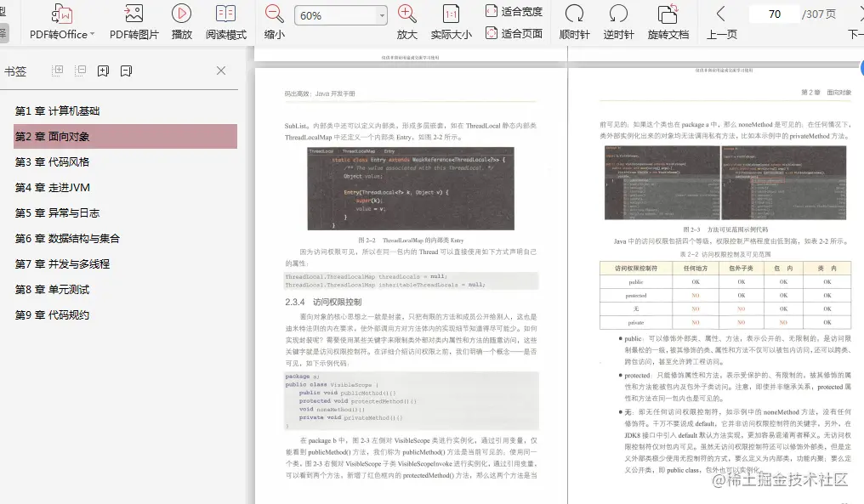Select bookmark 第2 章 面向对象
This screenshot has width=864, height=504.
click(x=126, y=137)
